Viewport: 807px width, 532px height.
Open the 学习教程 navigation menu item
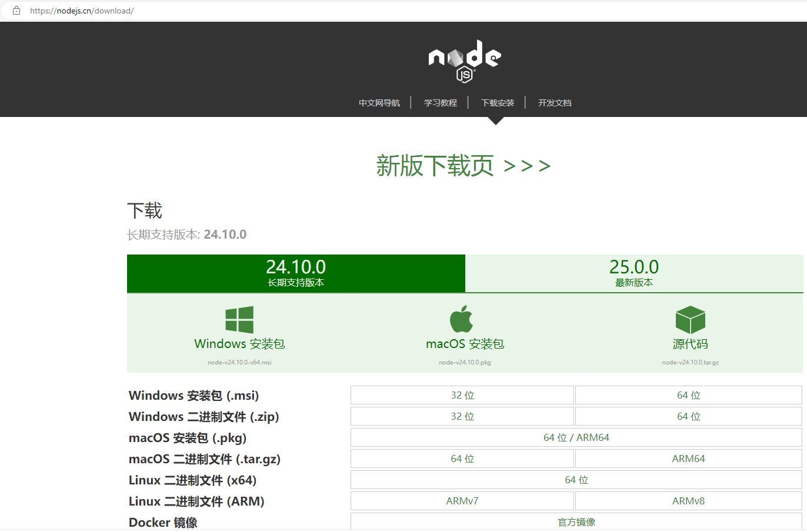tap(440, 102)
